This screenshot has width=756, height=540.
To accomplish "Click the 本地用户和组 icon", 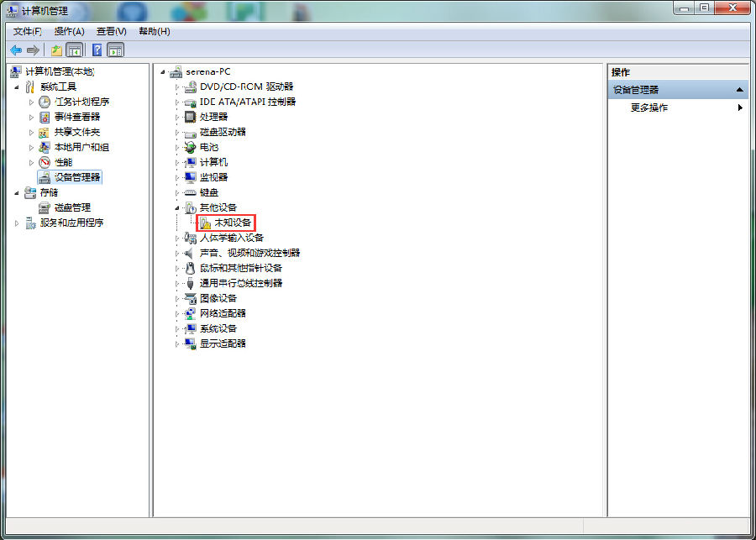I will (x=45, y=147).
